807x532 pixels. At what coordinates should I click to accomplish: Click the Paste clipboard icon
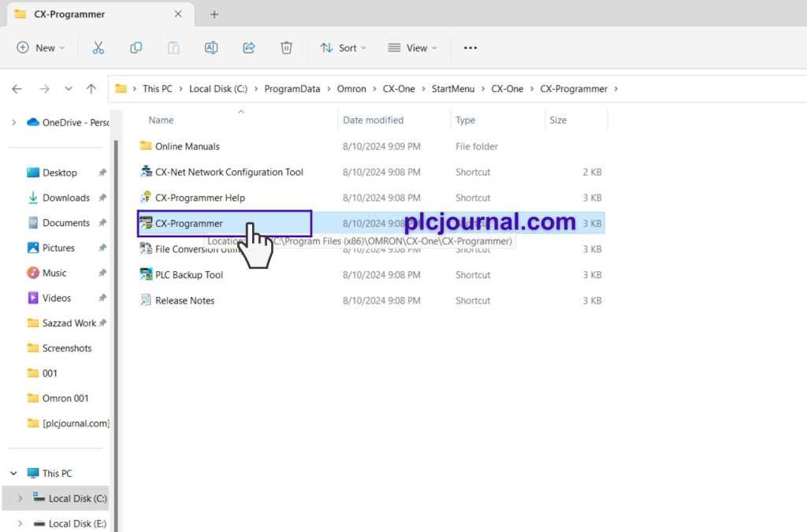tap(173, 48)
